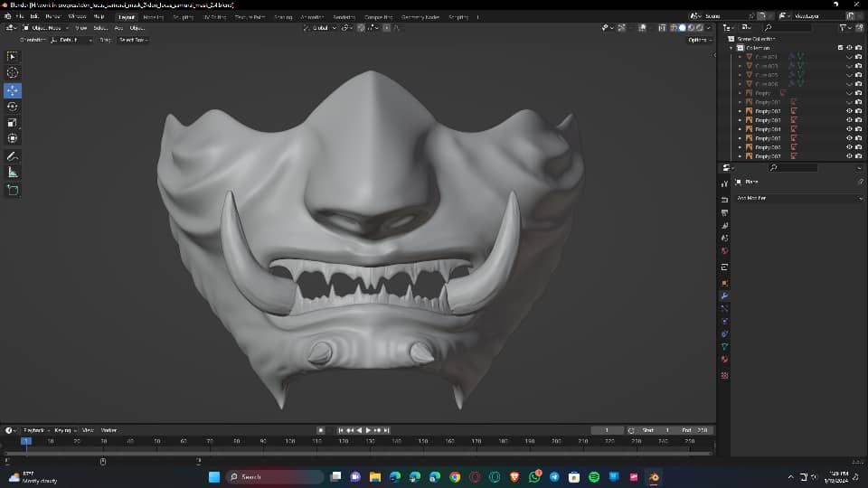Switch to the Sculpting workspace tab

183,17
